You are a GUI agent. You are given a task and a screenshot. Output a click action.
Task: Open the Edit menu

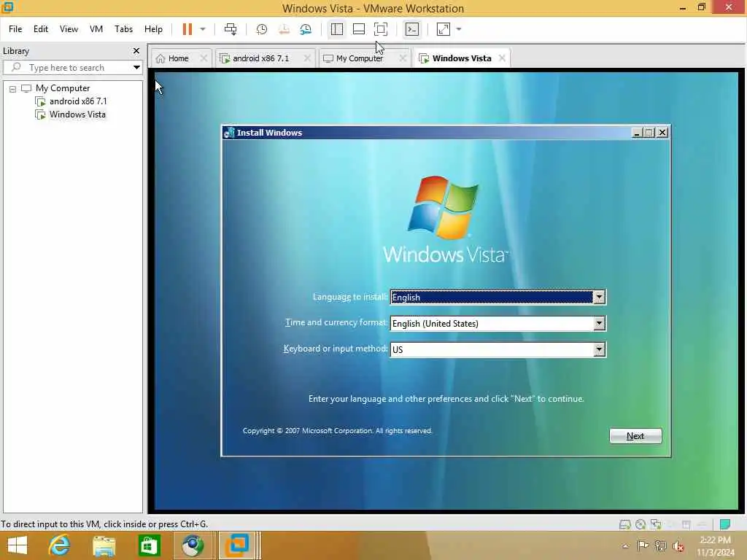[x=41, y=29]
